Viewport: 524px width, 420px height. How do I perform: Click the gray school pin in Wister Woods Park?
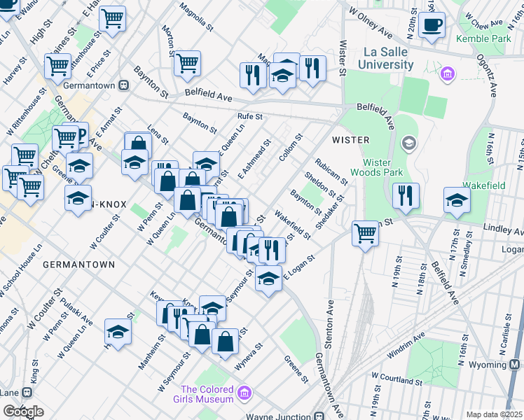click(x=409, y=144)
